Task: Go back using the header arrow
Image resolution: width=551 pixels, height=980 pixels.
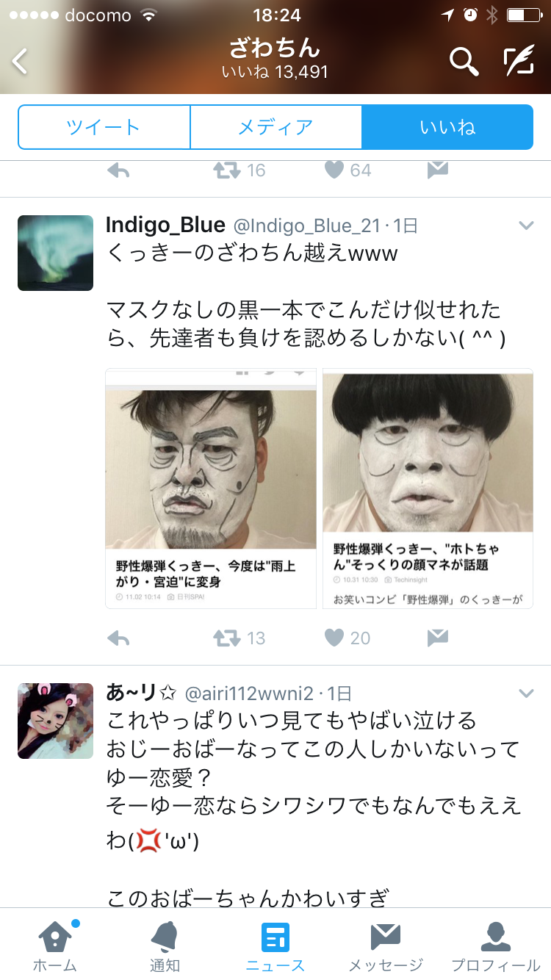Action: point(20,62)
